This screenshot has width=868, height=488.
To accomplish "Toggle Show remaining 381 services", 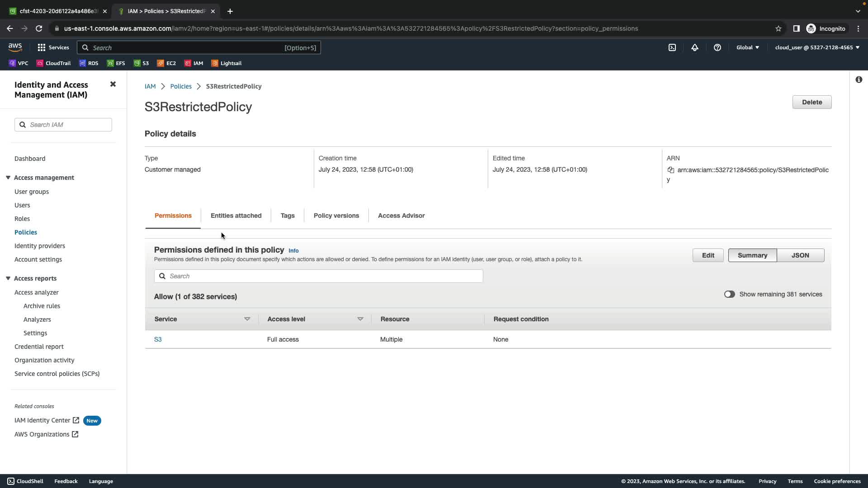I will (x=729, y=294).
